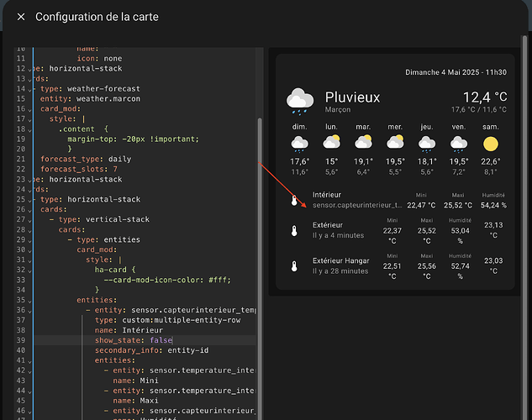Click Intérieur Maxi value 25,52 °C
This screenshot has height=420, width=532.
point(458,205)
